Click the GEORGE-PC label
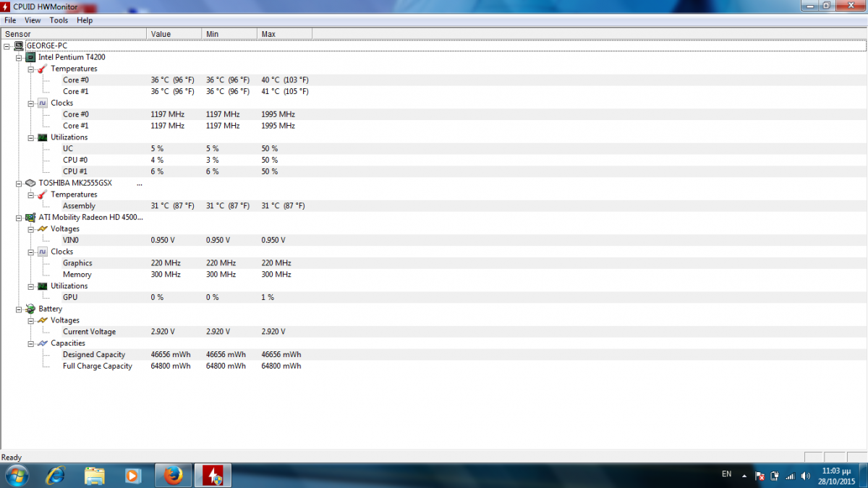 [47, 46]
